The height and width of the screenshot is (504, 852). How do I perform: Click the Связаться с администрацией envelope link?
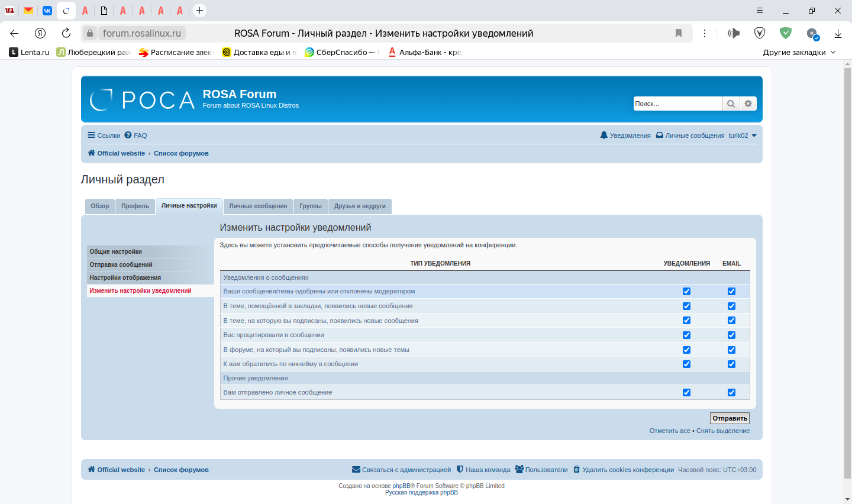(x=401, y=470)
